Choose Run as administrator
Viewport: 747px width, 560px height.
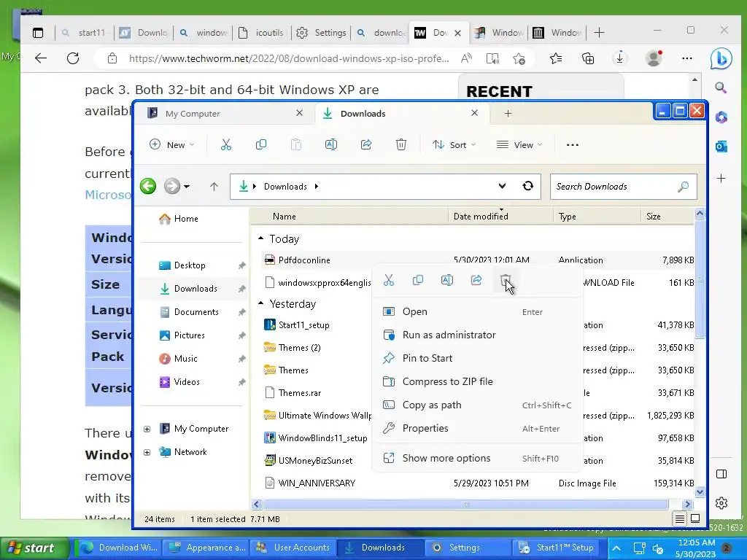(476, 335)
